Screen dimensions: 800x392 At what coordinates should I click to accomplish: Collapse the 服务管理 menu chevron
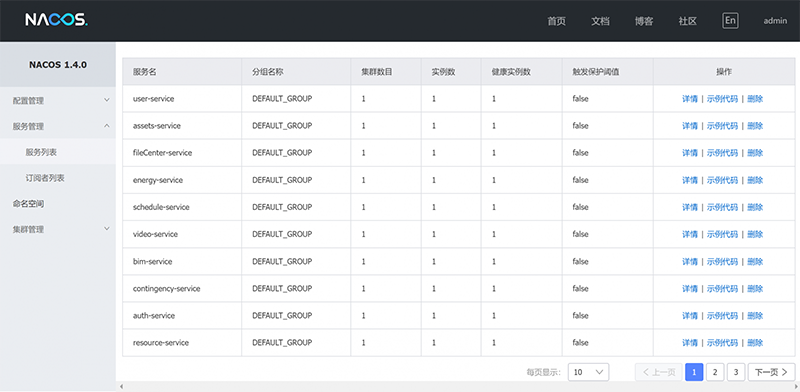pos(107,126)
